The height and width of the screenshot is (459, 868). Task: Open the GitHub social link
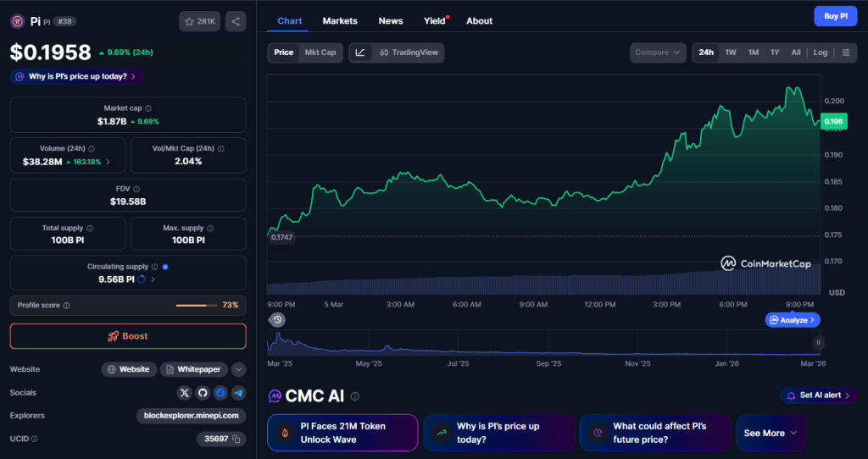203,393
